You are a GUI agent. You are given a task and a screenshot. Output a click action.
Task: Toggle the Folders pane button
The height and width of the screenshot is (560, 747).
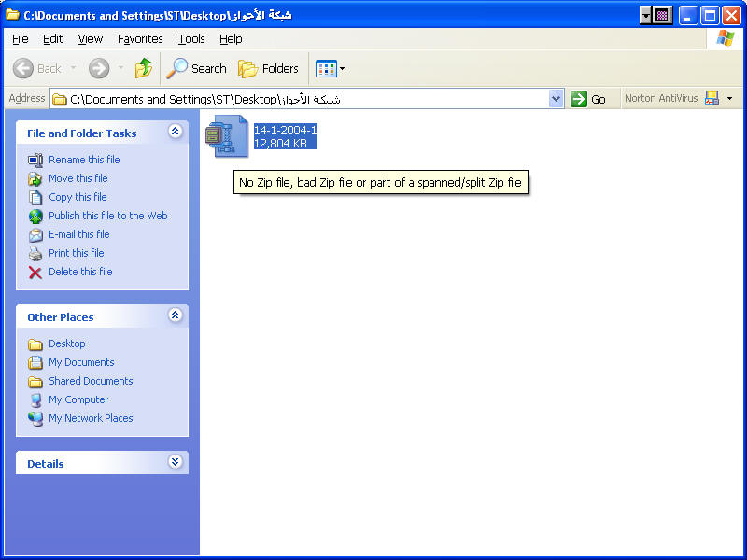coord(269,68)
